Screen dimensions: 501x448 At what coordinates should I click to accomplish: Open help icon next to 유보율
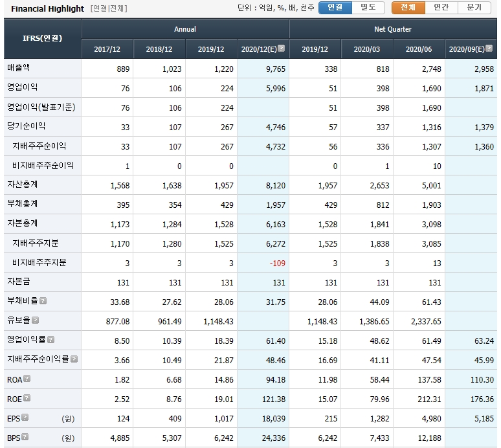tap(36, 320)
